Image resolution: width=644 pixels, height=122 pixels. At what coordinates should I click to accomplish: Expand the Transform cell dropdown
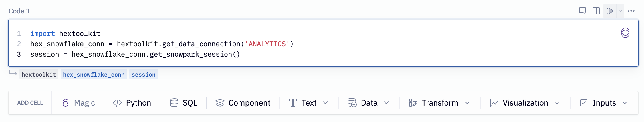tap(467, 103)
